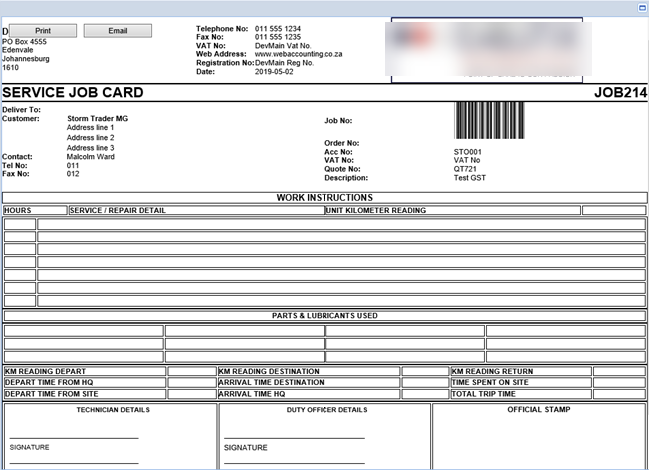Viewport: 650px width, 471px height.
Task: Click the Time Spent On Site field
Action: 619,382
